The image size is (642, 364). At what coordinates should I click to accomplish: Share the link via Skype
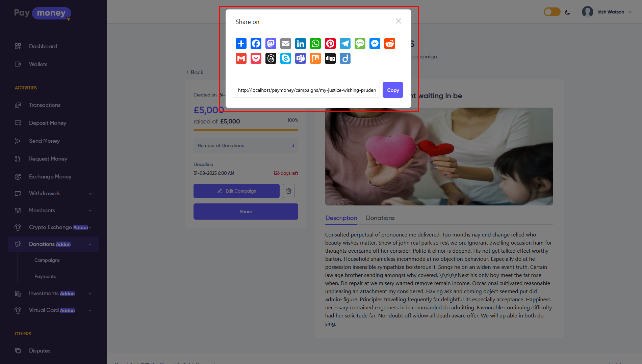click(285, 58)
